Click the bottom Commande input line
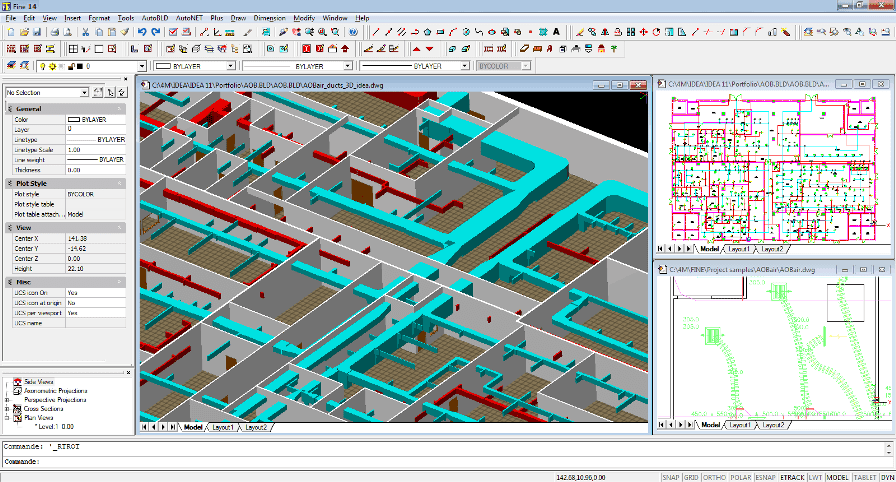The image size is (896, 482). pyautogui.click(x=300, y=462)
